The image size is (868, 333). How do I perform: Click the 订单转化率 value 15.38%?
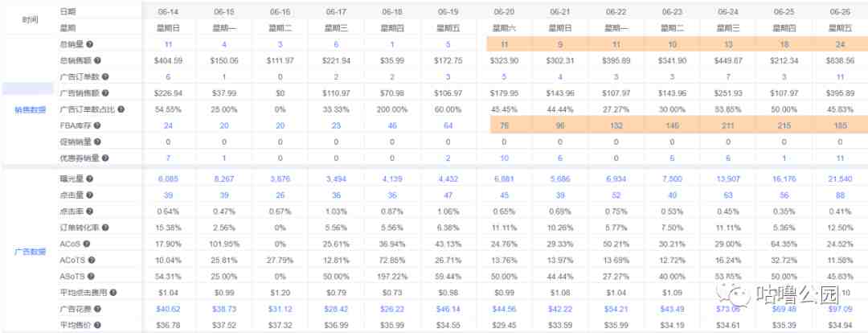[x=169, y=227]
